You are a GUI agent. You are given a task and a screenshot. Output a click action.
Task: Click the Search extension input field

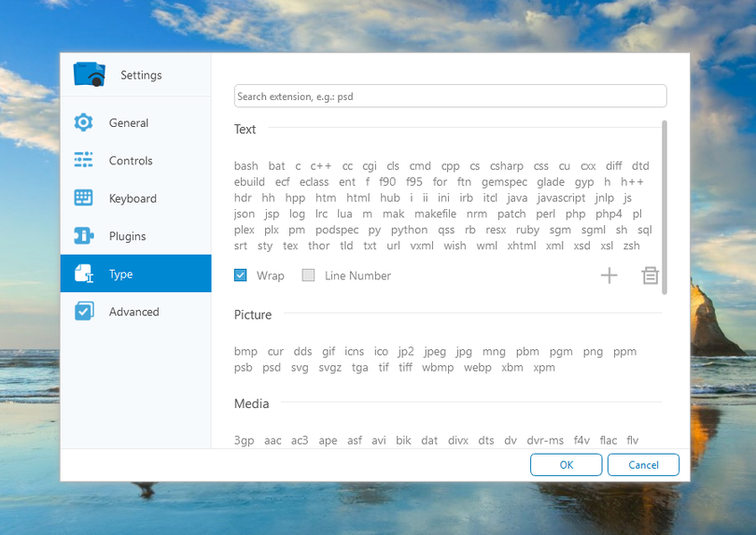tap(450, 96)
